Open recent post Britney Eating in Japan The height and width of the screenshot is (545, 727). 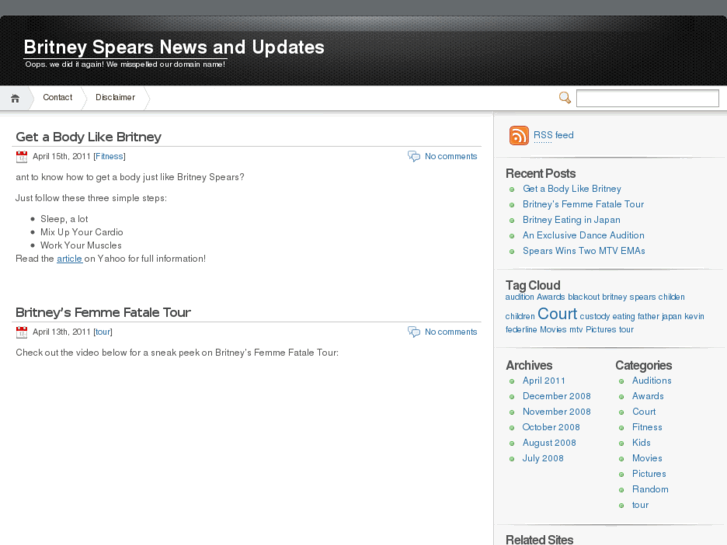pos(571,220)
